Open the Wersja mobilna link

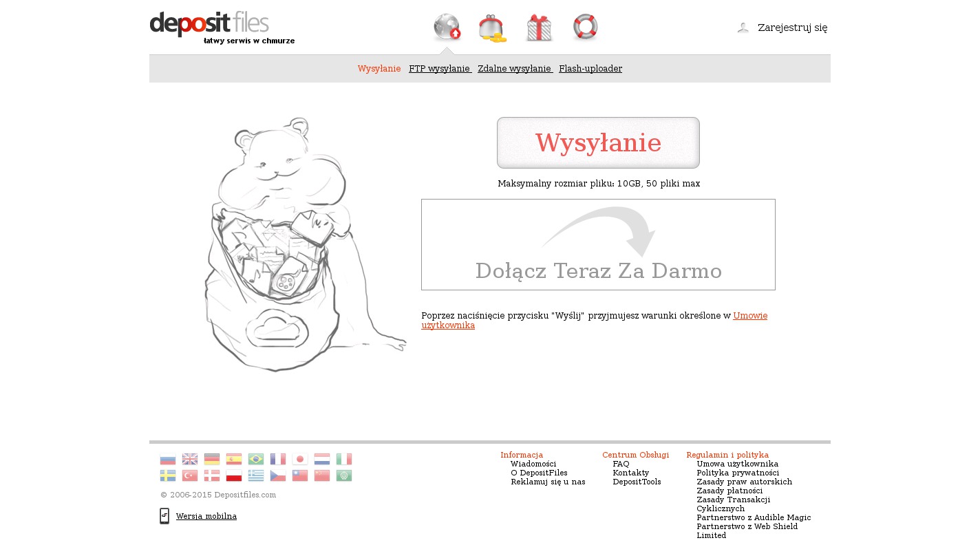pos(206,516)
